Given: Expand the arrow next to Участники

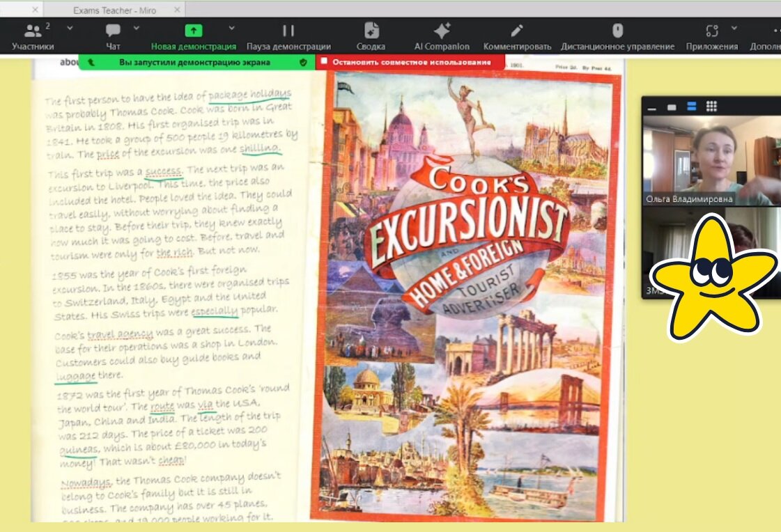Looking at the screenshot, I should point(70,29).
